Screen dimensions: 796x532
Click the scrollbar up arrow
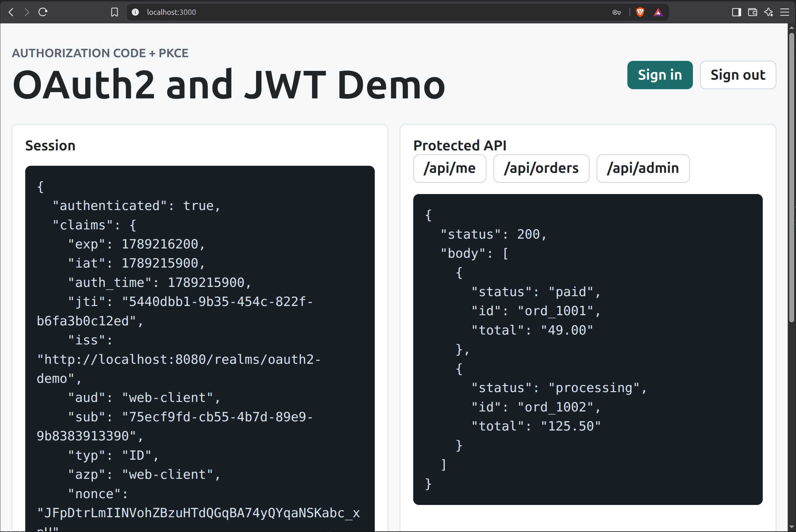[x=792, y=27]
